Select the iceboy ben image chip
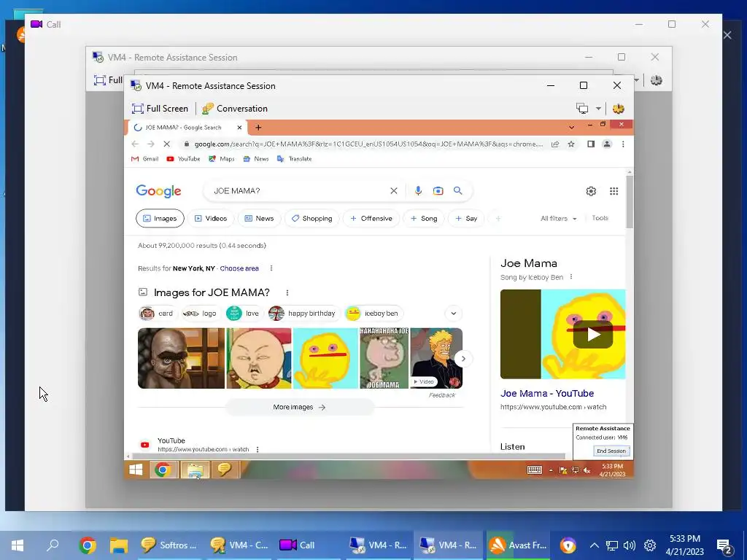747x560 pixels. (373, 314)
